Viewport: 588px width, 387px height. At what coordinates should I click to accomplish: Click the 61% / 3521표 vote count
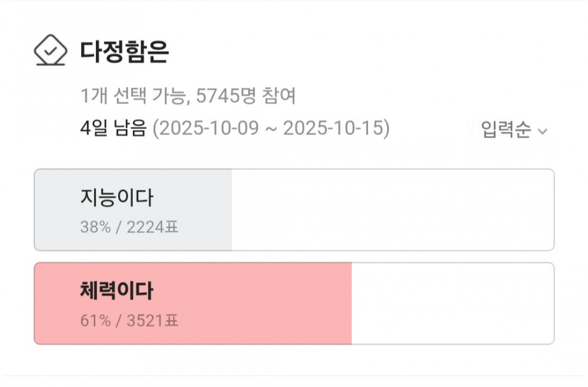click(129, 321)
